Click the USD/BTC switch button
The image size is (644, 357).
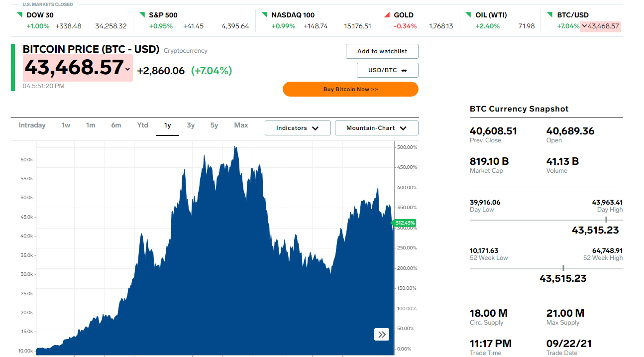388,70
